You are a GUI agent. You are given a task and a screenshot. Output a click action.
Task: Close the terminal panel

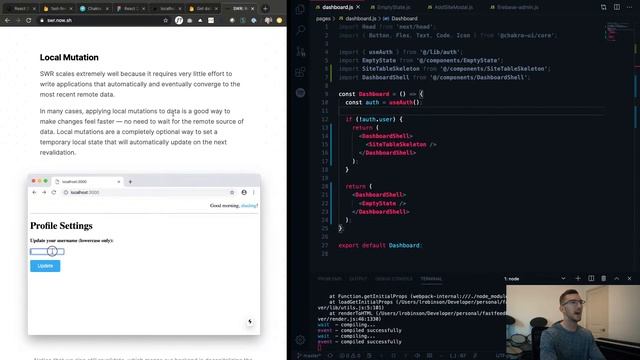pyautogui.click(x=629, y=278)
